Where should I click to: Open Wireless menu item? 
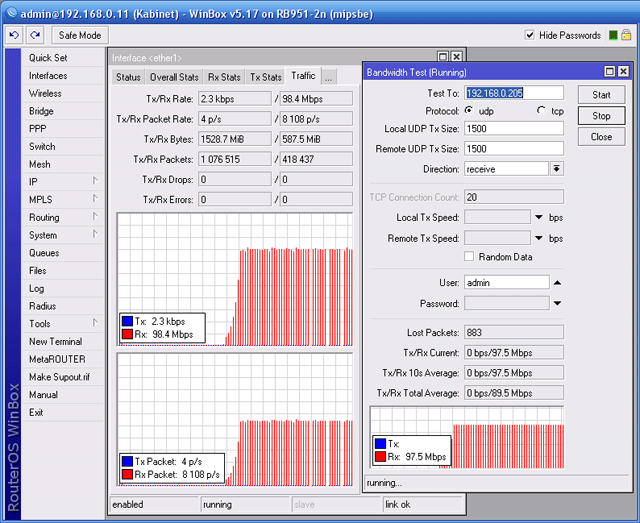click(63, 93)
